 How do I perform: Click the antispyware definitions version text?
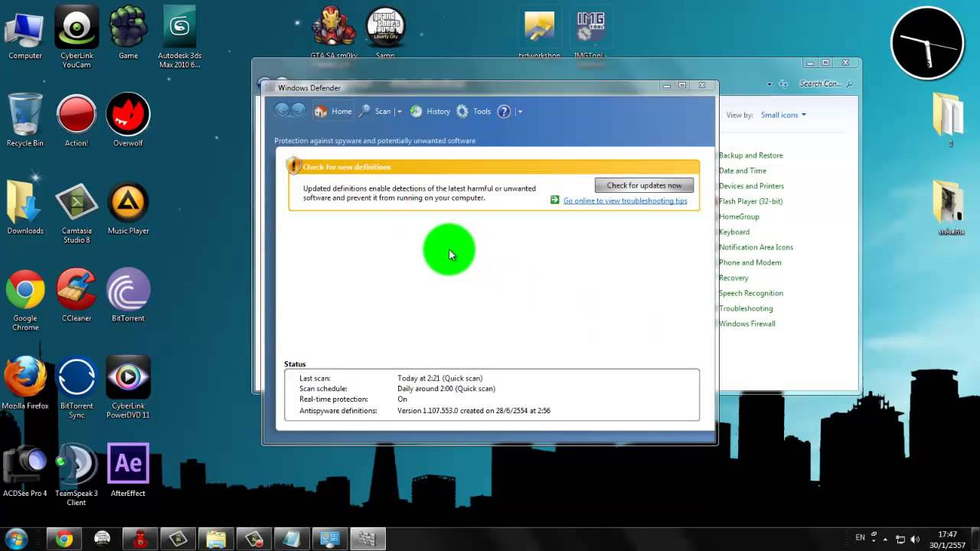(x=474, y=411)
